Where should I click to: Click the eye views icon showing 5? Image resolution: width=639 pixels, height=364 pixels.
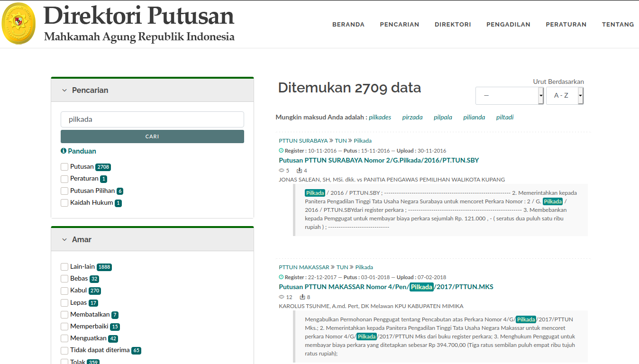click(x=281, y=171)
